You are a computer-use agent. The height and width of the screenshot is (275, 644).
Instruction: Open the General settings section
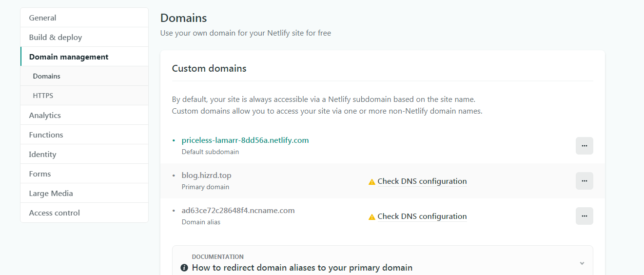pyautogui.click(x=42, y=18)
